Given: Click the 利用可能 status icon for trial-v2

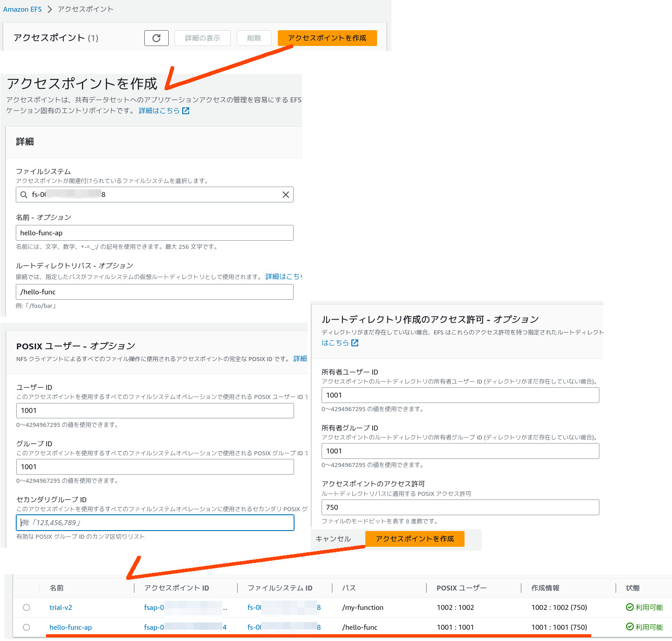Looking at the screenshot, I should click(630, 607).
